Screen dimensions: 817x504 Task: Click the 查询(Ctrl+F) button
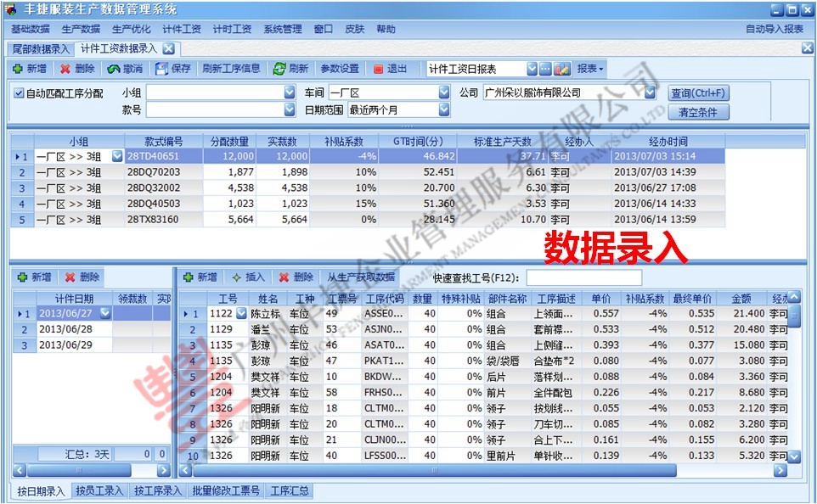[x=698, y=93]
